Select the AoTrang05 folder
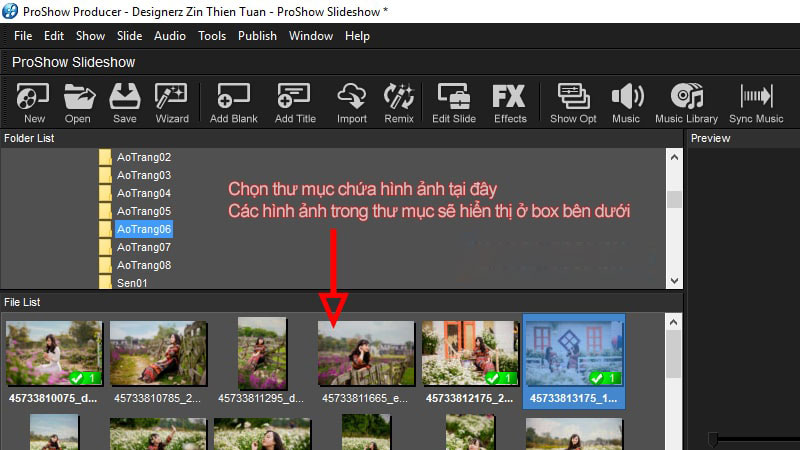 click(144, 211)
